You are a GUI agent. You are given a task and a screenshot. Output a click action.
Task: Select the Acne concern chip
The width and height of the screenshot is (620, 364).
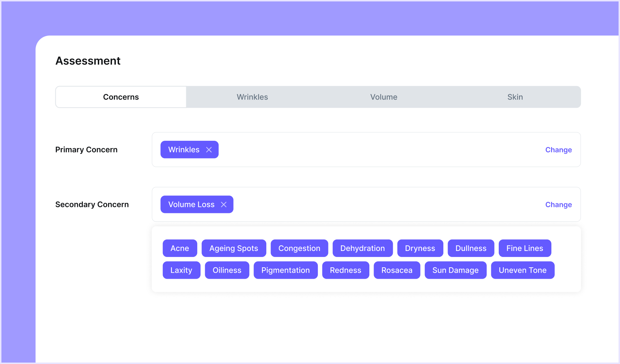coord(180,248)
